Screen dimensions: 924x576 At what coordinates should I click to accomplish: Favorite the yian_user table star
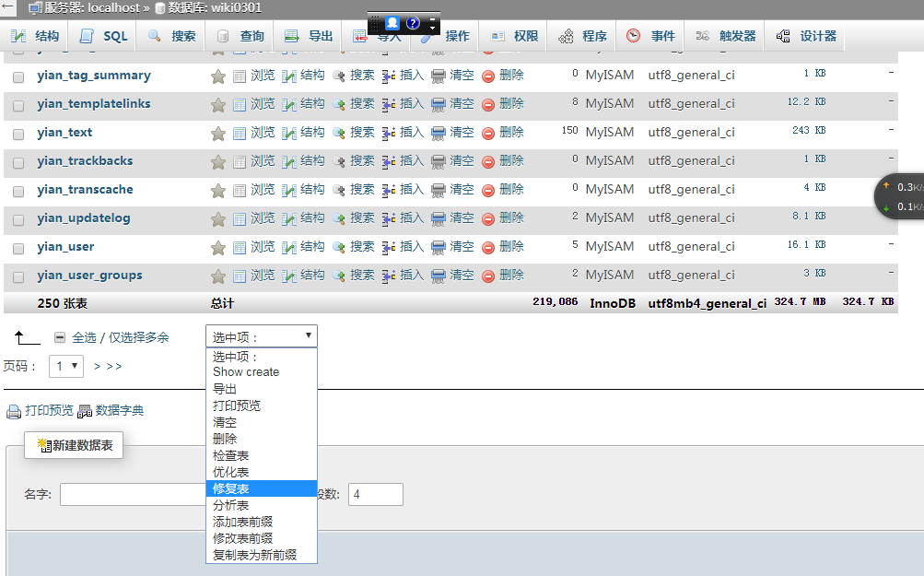pyautogui.click(x=218, y=248)
